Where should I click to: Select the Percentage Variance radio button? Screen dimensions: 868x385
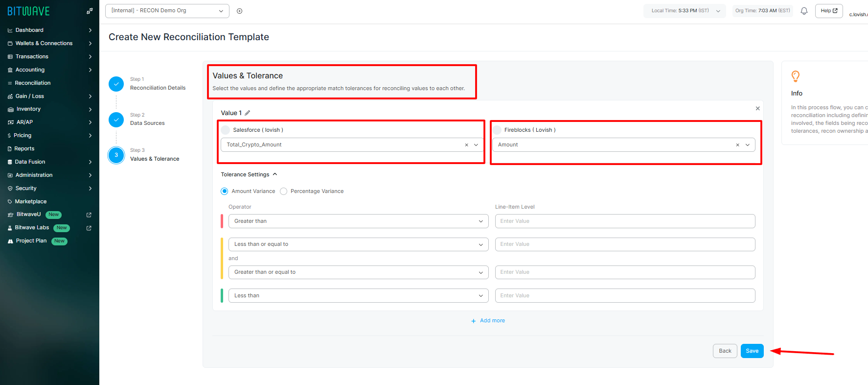pos(283,191)
